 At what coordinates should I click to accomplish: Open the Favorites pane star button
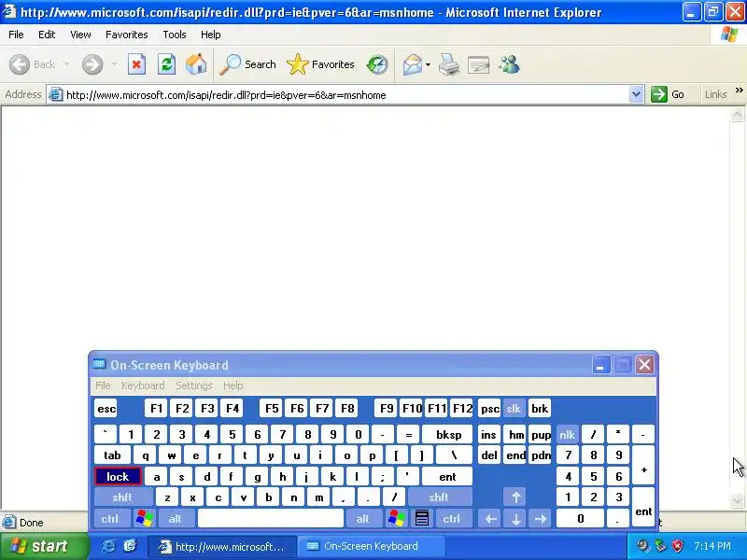(x=320, y=64)
